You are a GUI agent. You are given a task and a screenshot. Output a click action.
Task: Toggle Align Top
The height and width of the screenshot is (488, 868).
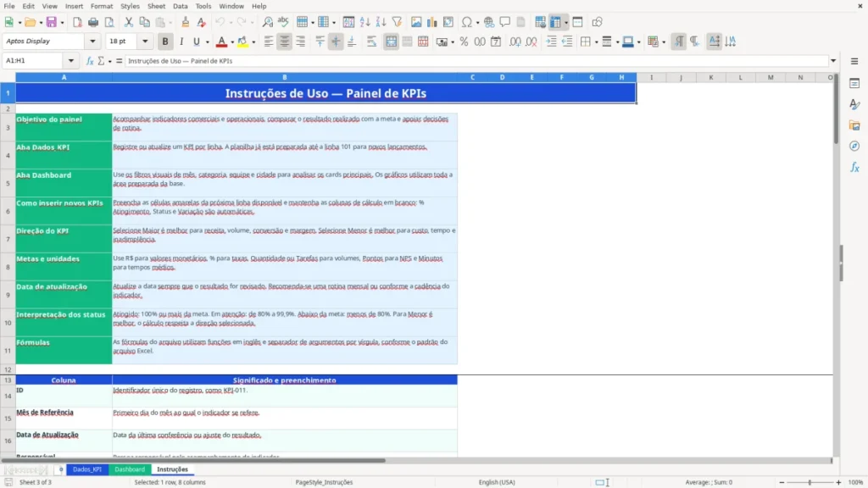pyautogui.click(x=320, y=42)
